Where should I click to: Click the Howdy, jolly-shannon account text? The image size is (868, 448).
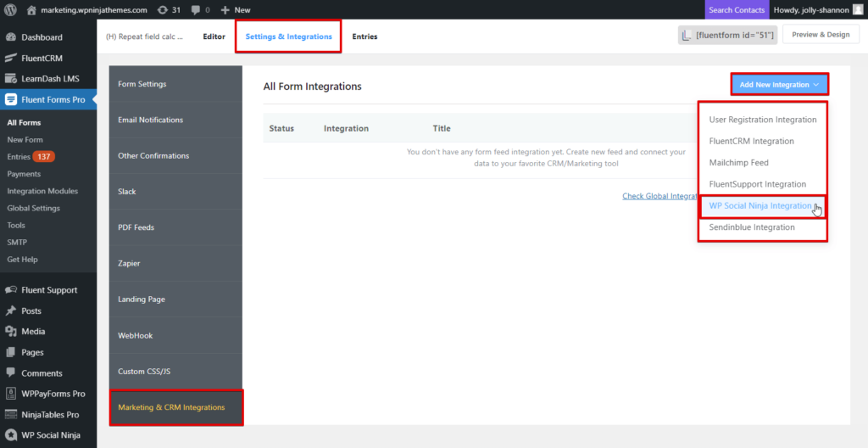click(811, 9)
